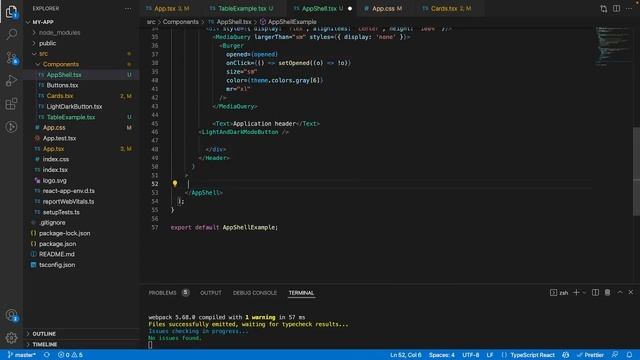
Task: Click the Explorer more actions ellipsis
Action: (x=128, y=9)
